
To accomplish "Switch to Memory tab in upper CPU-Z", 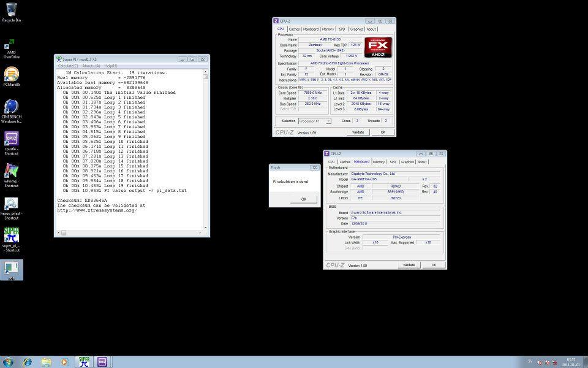I will point(328,29).
